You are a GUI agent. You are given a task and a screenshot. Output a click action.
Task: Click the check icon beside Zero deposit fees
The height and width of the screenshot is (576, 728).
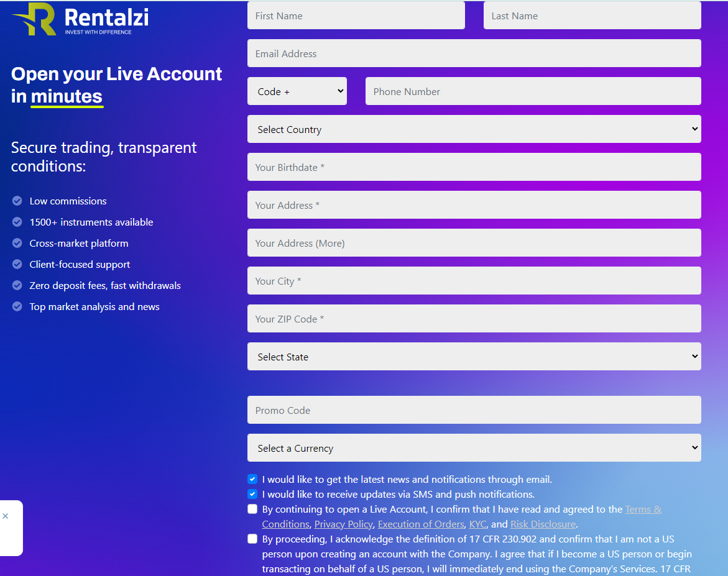click(x=17, y=285)
